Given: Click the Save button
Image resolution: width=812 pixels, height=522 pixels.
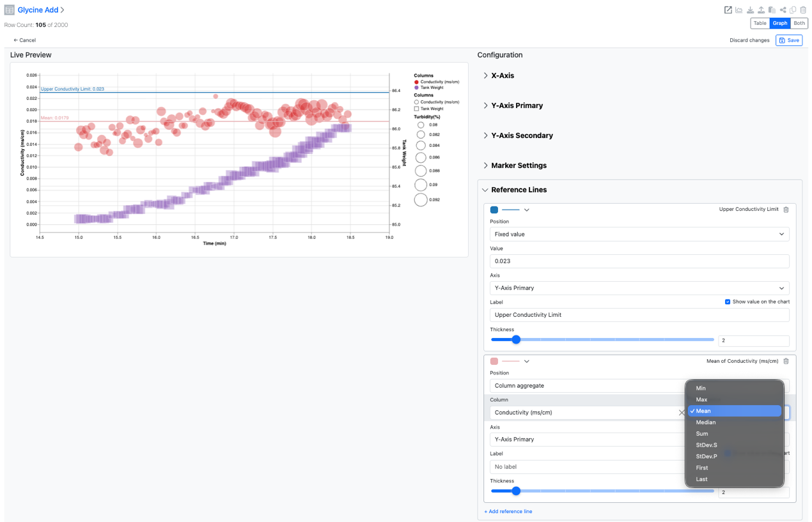Looking at the screenshot, I should [x=789, y=40].
